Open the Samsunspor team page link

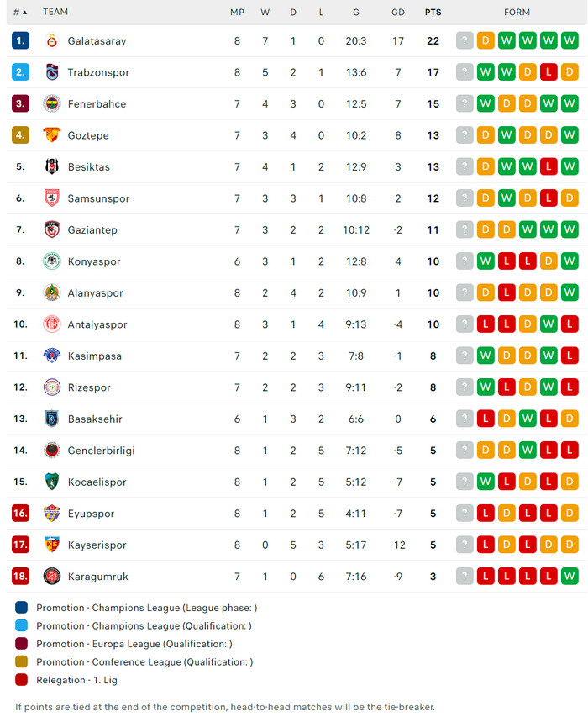click(x=98, y=198)
